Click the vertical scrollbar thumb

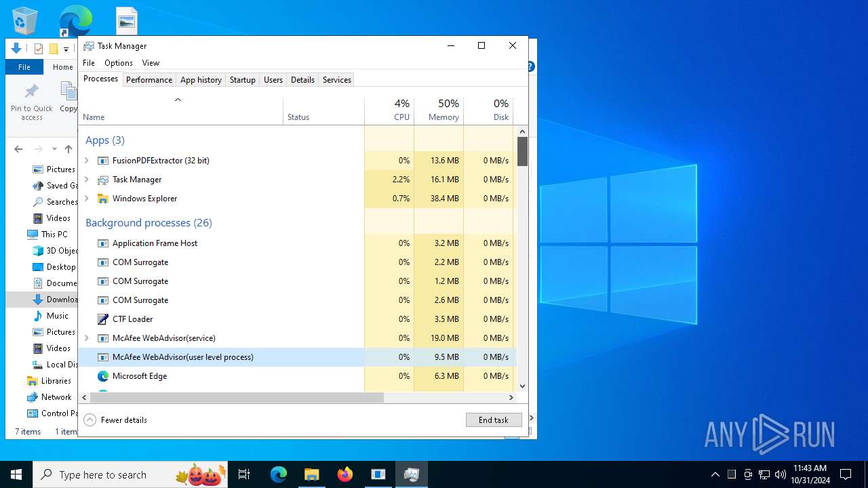click(x=522, y=152)
